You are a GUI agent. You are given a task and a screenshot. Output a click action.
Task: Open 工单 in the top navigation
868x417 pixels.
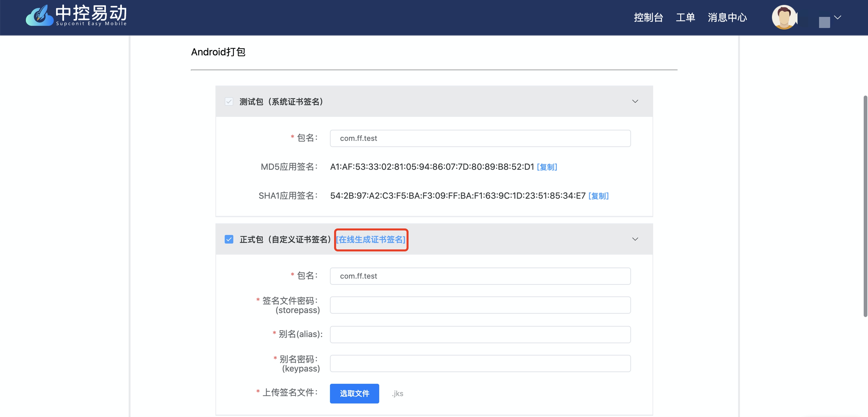pyautogui.click(x=685, y=17)
